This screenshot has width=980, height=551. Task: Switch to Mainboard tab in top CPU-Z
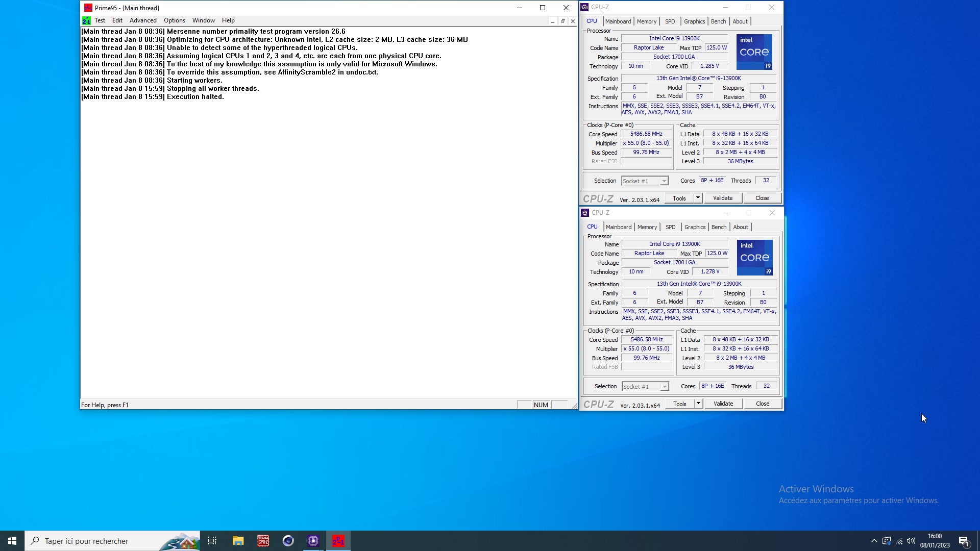pyautogui.click(x=618, y=21)
